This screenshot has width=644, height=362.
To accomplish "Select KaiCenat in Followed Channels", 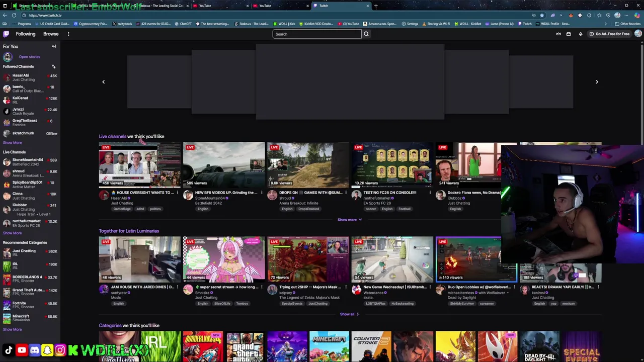I will pos(30,100).
